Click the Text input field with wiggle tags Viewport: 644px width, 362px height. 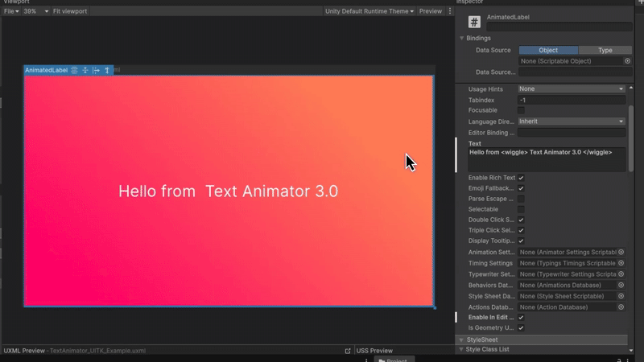(546, 158)
